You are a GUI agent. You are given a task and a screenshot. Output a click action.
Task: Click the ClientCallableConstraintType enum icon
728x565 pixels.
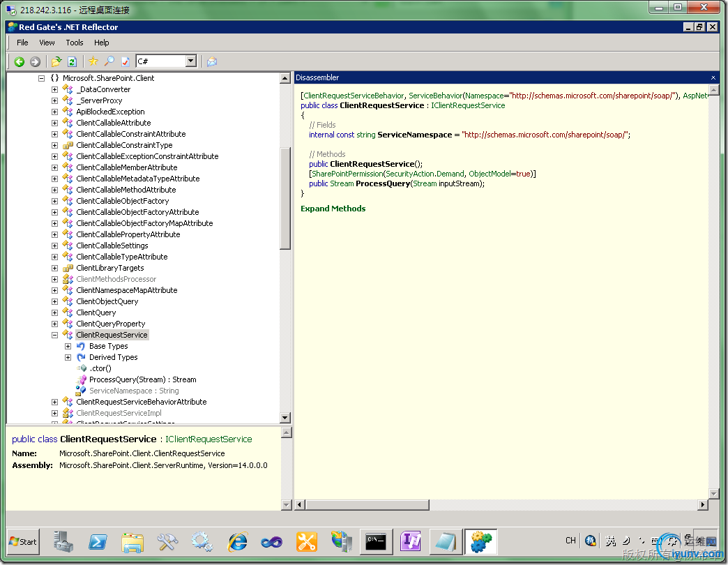click(68, 145)
